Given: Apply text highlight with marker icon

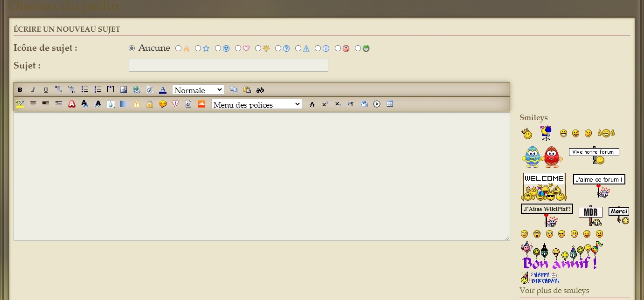Looking at the screenshot, I should (x=20, y=104).
